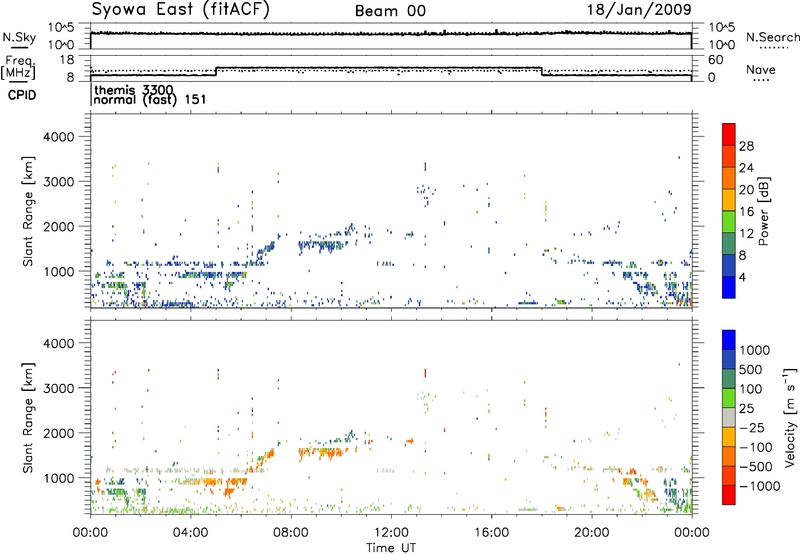Image resolution: width=800 pixels, height=554 pixels.
Task: Click the '28' Power colorbar label
Action: [746, 146]
